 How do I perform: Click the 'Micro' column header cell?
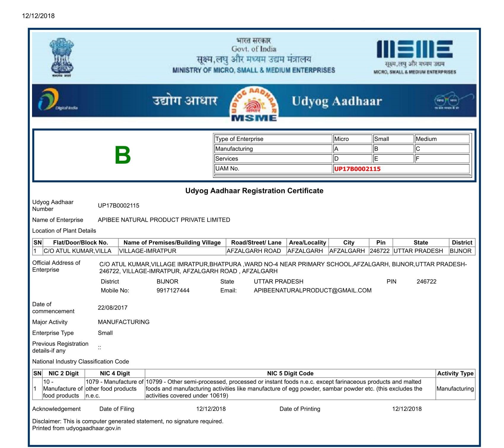(352, 139)
